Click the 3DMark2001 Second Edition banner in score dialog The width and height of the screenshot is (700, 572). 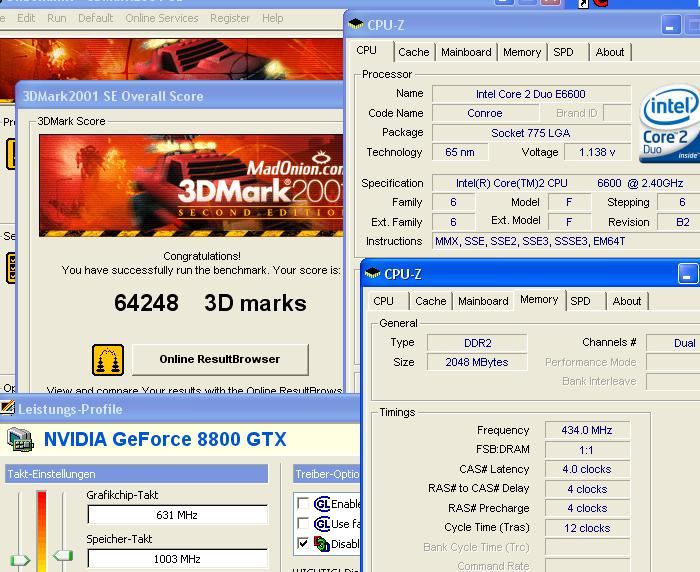pyautogui.click(x=191, y=185)
